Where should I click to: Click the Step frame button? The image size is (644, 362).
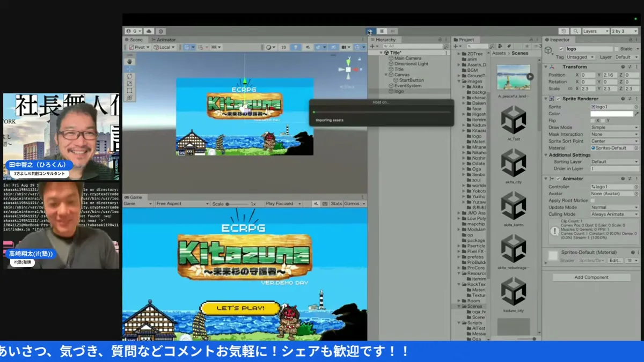pos(393,31)
